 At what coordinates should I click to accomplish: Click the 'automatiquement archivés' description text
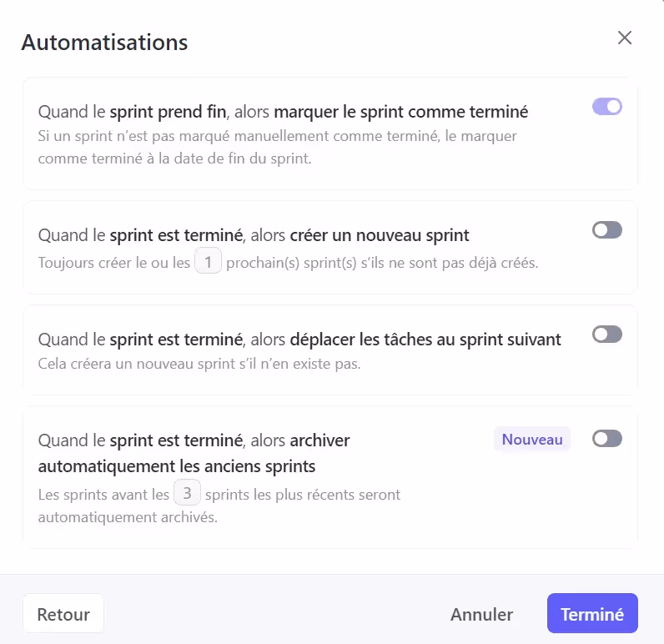[x=128, y=516]
